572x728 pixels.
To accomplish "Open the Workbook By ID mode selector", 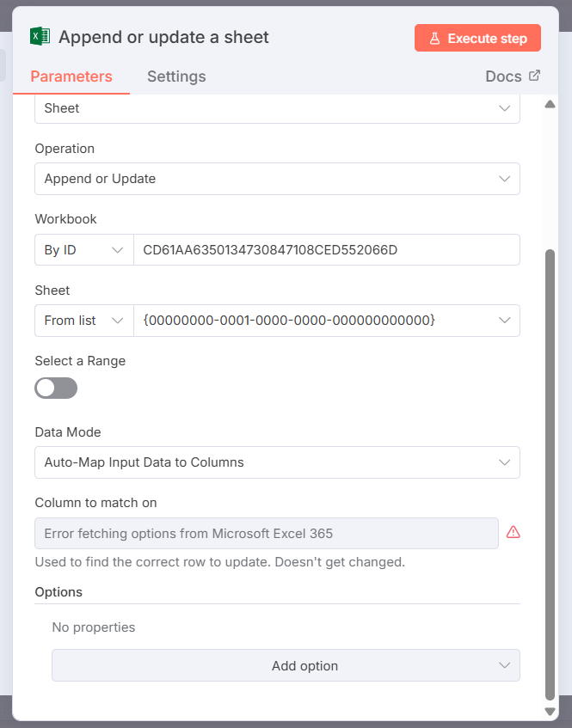I will coord(83,250).
